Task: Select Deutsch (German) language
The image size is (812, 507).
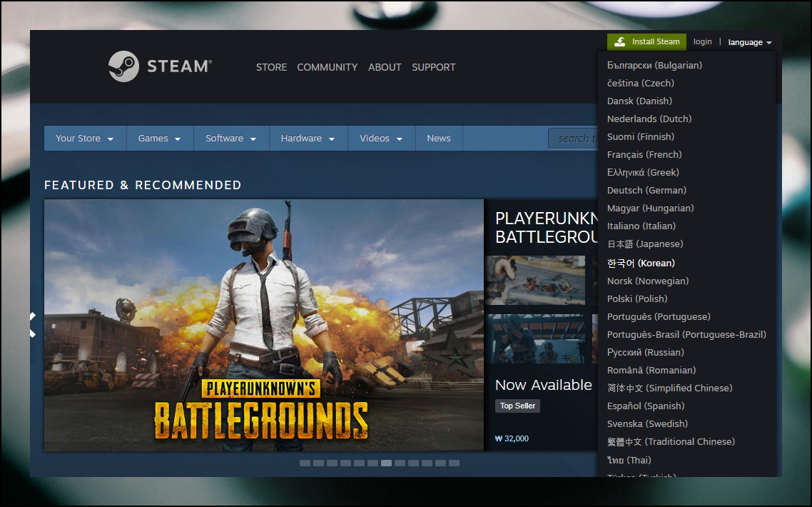Action: pos(646,190)
